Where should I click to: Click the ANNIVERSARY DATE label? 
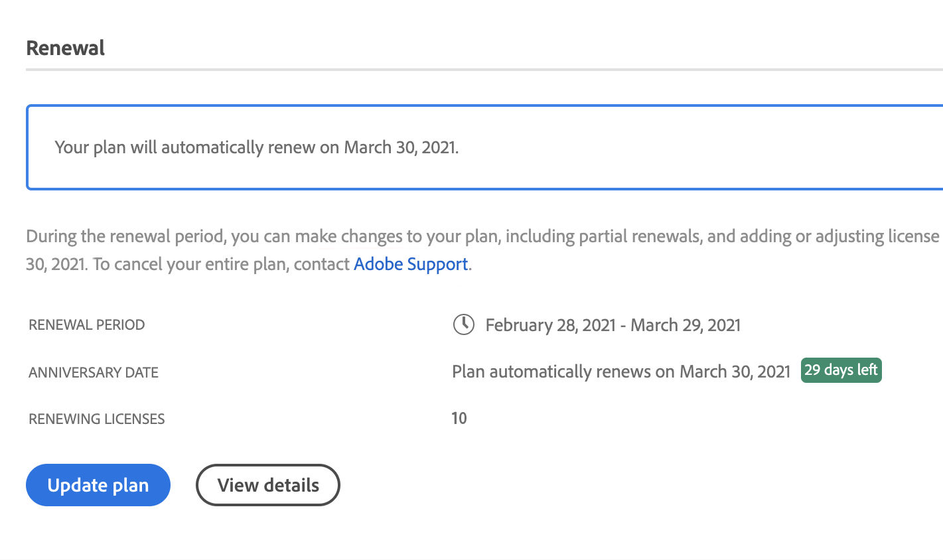pyautogui.click(x=93, y=372)
